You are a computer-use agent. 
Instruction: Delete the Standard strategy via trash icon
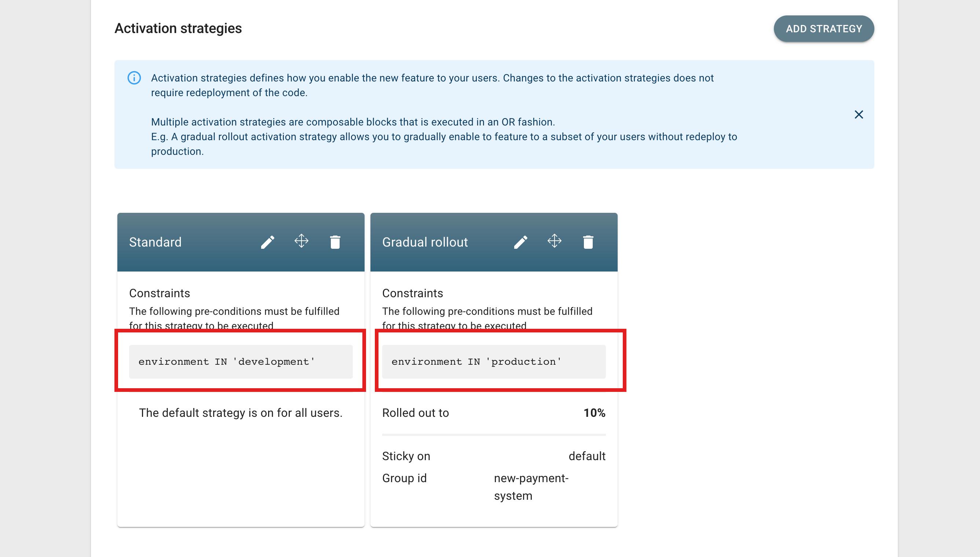pos(335,242)
